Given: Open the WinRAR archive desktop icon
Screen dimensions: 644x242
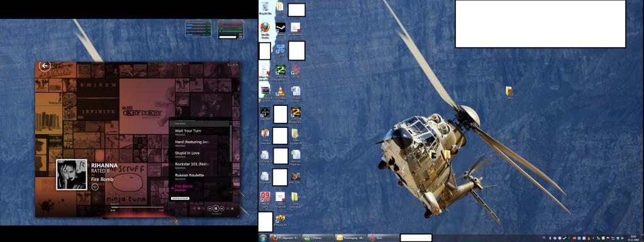Looking at the screenshot, I should tap(265, 93).
